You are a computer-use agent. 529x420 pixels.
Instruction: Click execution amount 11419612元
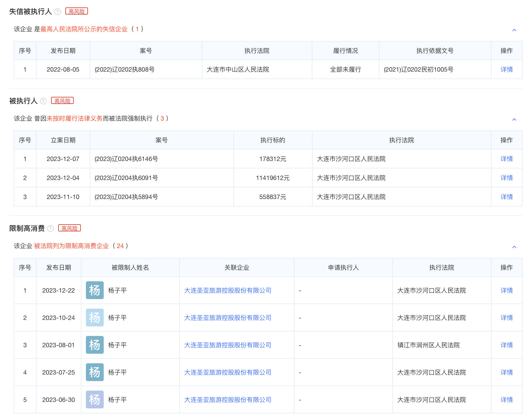click(x=273, y=178)
